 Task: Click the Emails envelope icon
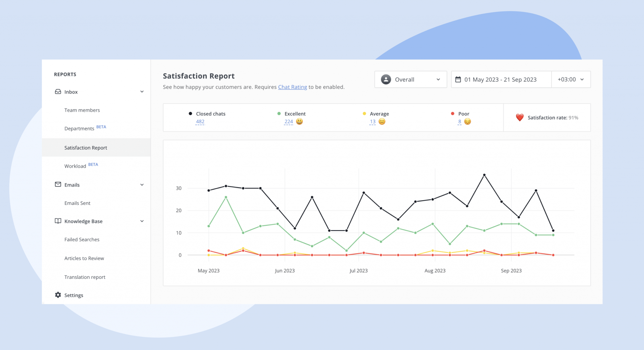pyautogui.click(x=58, y=185)
